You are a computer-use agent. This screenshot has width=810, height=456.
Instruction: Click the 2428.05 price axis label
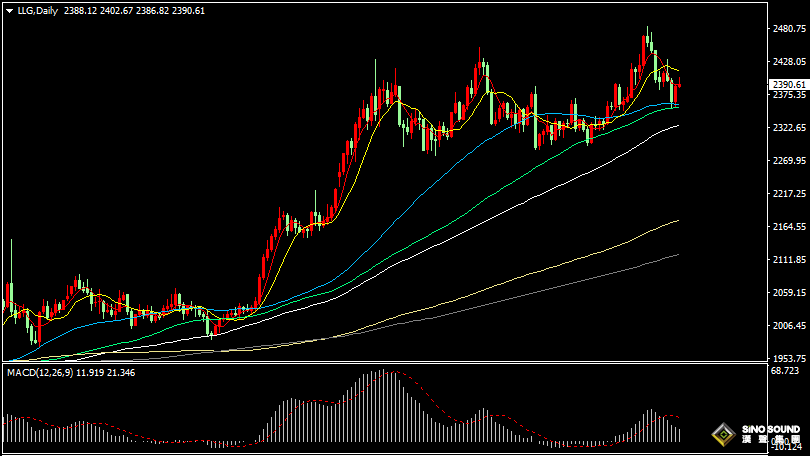[x=788, y=62]
